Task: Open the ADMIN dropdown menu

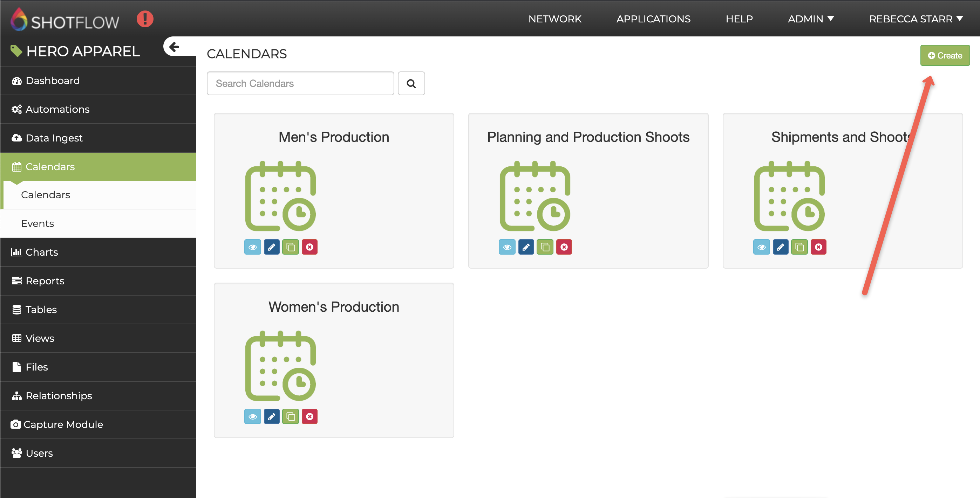Action: tap(811, 19)
